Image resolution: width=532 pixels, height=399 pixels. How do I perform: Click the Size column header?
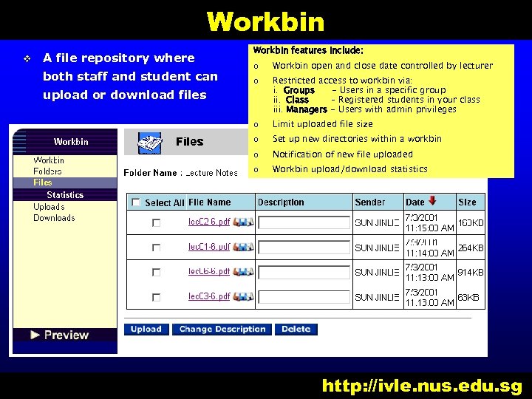pyautogui.click(x=467, y=202)
